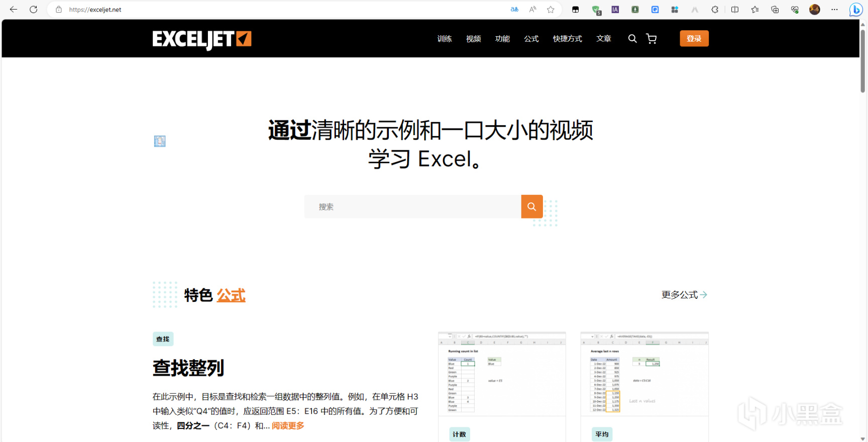Open browser Collections

(775, 10)
